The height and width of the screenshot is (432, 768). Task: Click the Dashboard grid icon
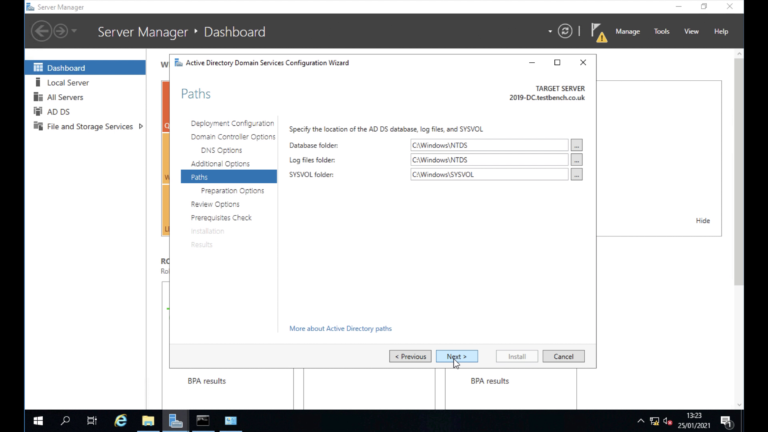point(38,68)
